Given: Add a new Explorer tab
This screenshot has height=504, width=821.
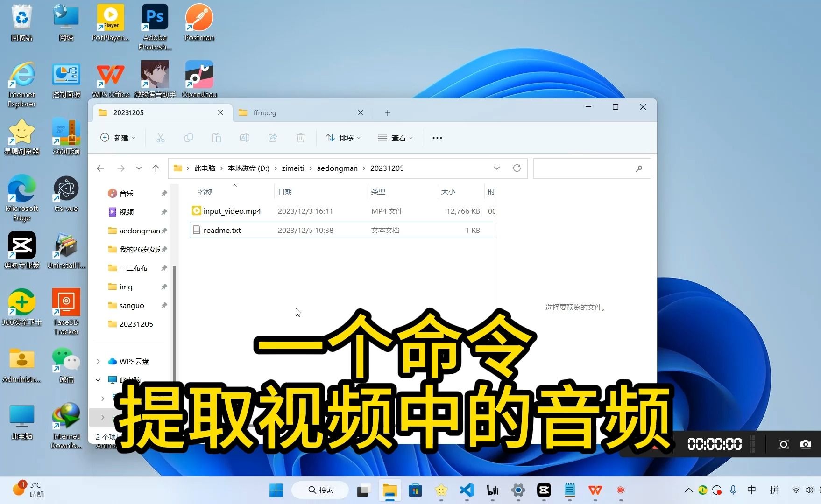Looking at the screenshot, I should 387,113.
